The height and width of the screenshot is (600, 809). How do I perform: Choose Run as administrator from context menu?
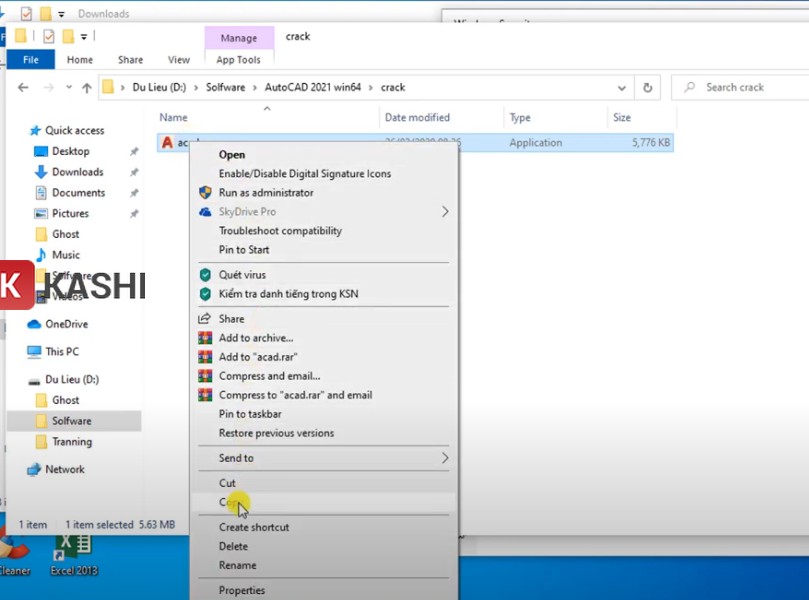coord(266,193)
